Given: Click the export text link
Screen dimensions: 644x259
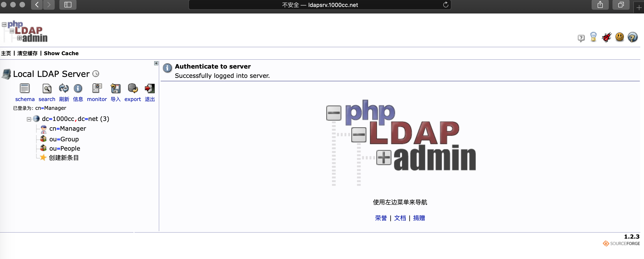Looking at the screenshot, I should point(133,99).
